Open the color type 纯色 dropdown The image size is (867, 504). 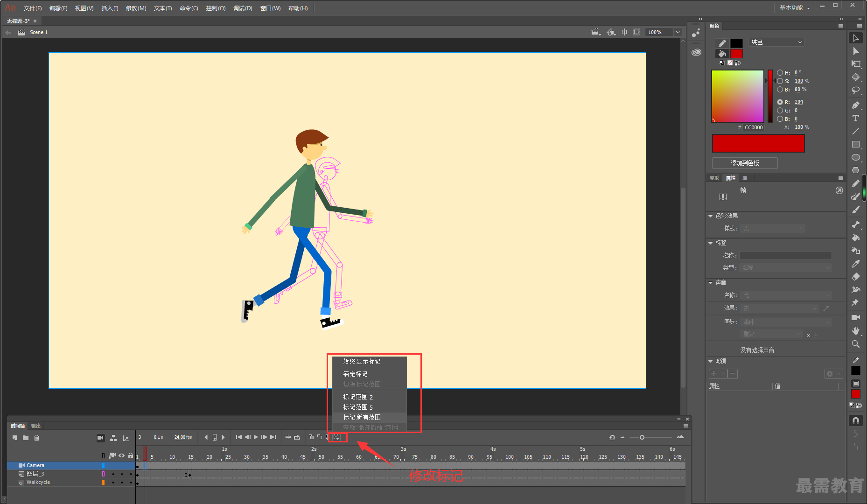(776, 42)
